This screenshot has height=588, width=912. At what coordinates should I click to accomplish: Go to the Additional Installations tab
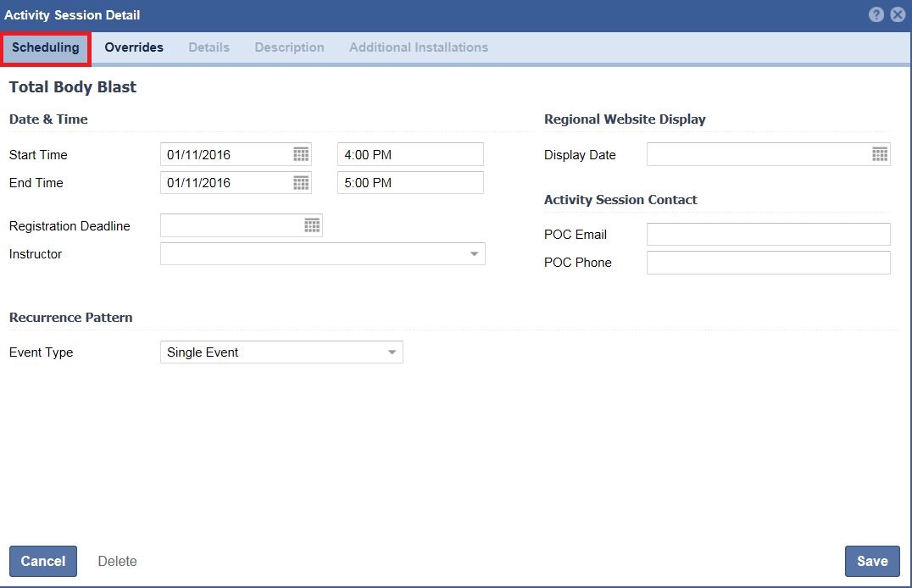coord(418,47)
